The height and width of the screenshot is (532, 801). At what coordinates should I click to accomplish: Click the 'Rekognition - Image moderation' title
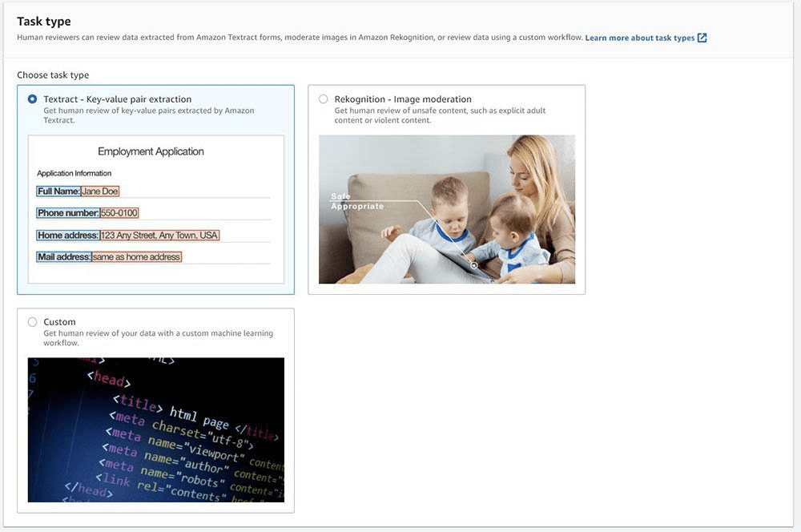pyautogui.click(x=403, y=99)
